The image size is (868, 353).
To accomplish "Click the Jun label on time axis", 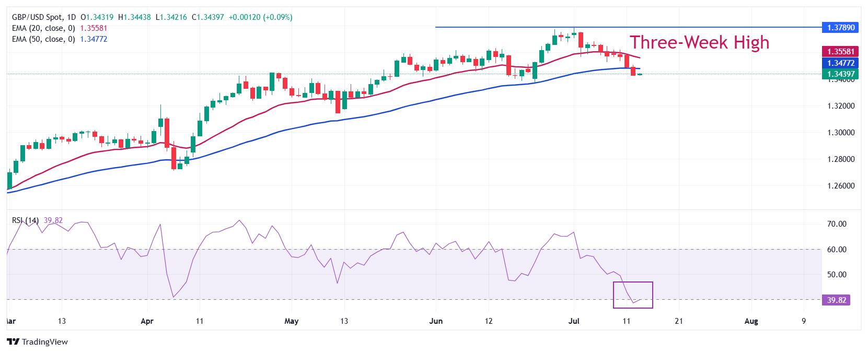I will 435,321.
